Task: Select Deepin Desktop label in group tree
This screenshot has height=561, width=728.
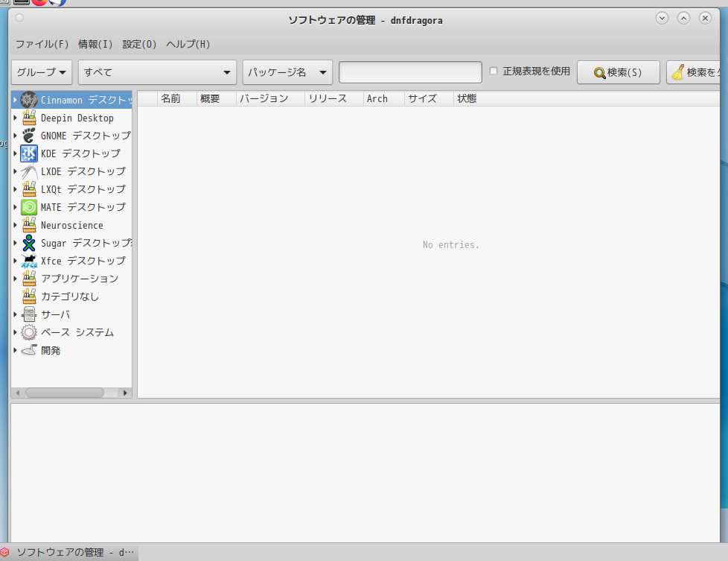Action: coord(77,118)
